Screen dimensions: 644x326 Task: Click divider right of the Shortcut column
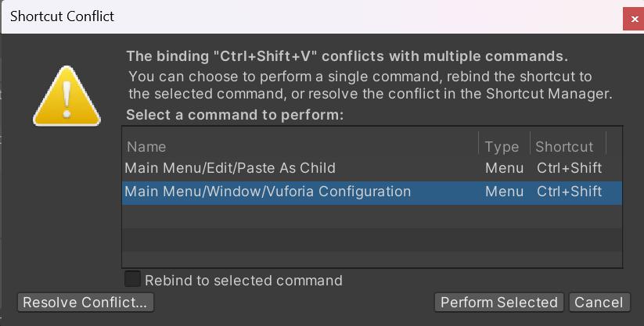pos(606,143)
